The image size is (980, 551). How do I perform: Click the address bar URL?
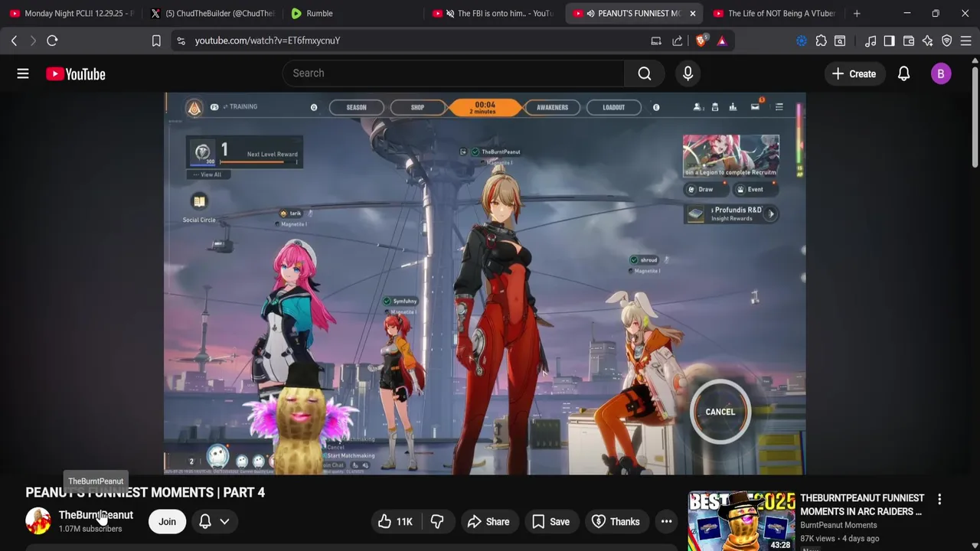(x=267, y=41)
